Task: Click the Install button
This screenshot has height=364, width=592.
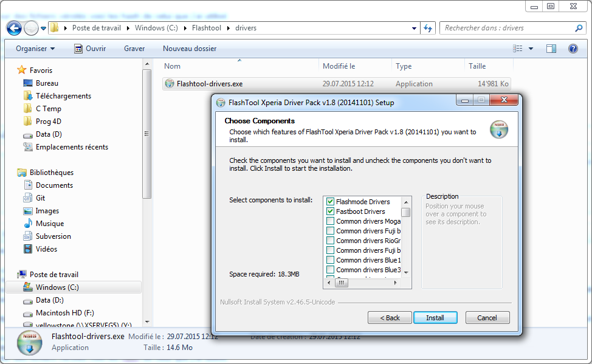Action: coord(435,318)
